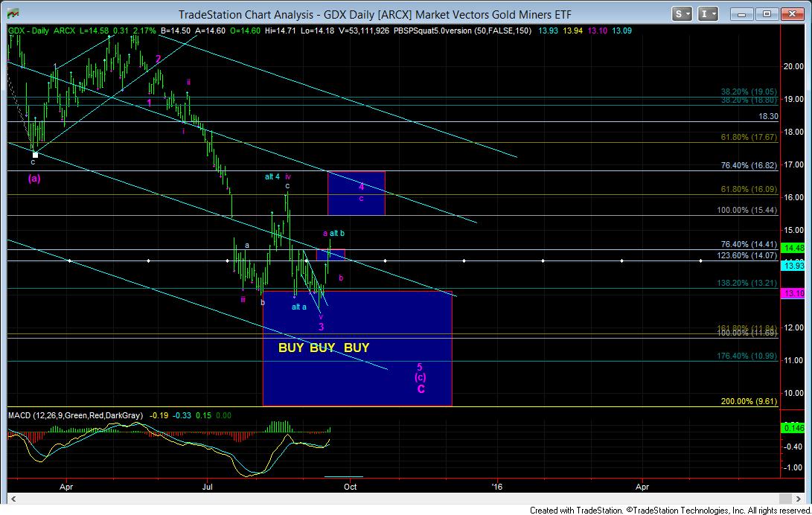Minimize the Chart Analysis window

742,14
